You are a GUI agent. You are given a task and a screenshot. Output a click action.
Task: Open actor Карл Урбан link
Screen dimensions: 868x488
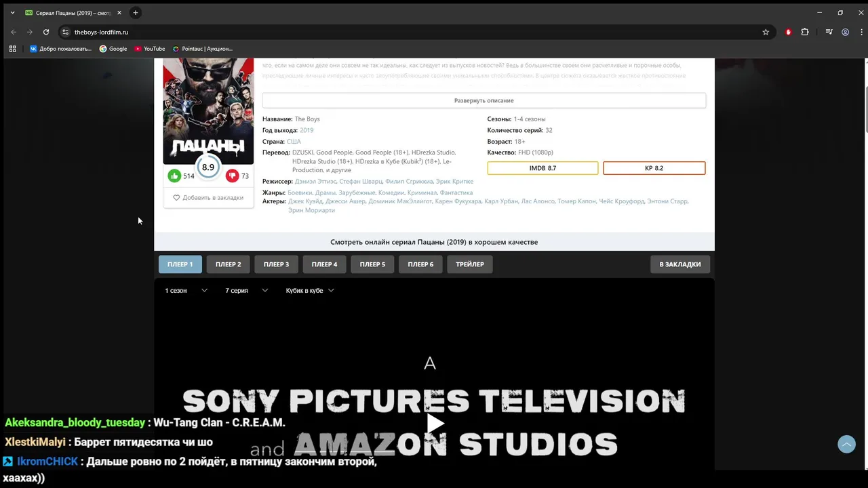(x=500, y=201)
